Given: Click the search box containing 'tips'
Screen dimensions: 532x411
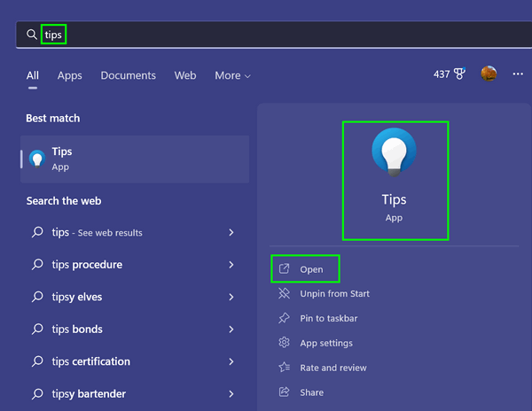Looking at the screenshot, I should tap(274, 35).
